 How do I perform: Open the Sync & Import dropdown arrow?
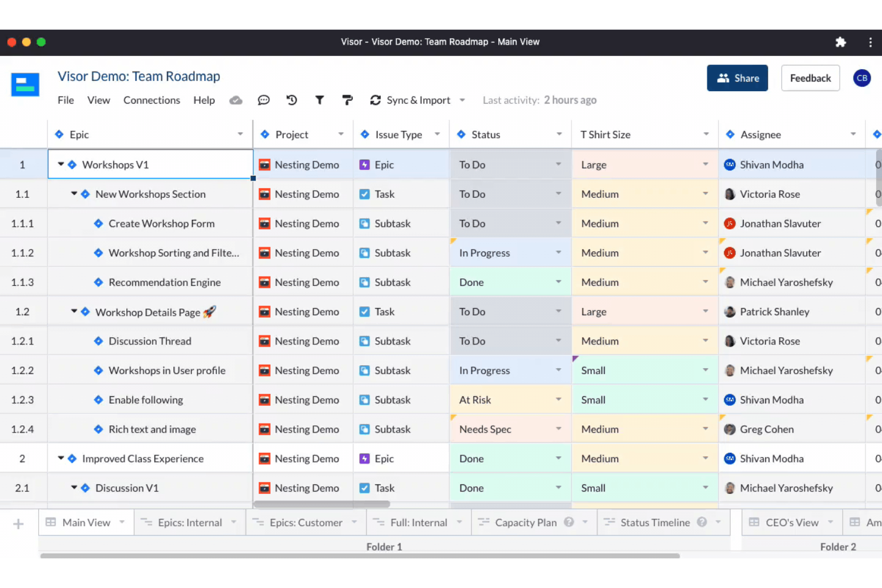point(462,100)
